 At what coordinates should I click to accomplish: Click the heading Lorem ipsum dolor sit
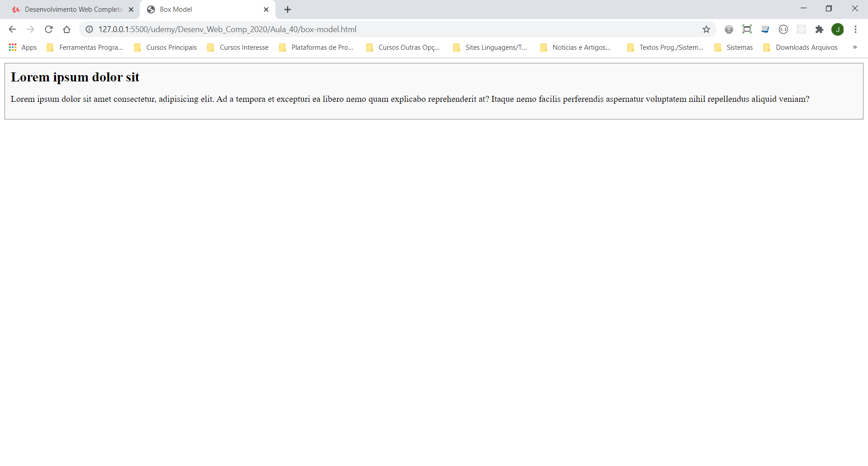[75, 77]
